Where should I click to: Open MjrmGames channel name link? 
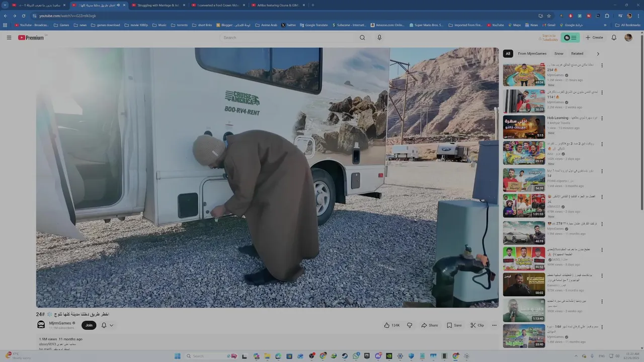click(x=60, y=323)
